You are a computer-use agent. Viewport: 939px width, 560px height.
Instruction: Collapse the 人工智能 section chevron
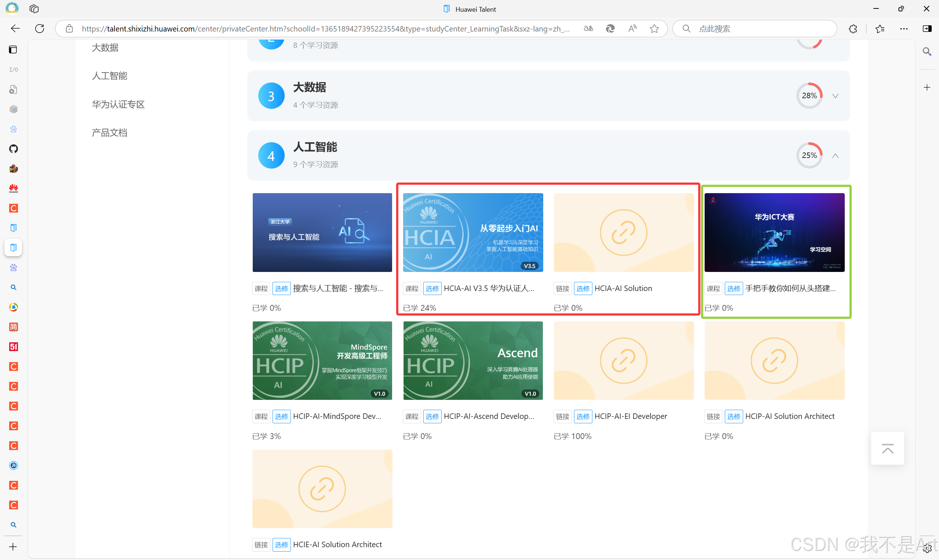click(x=835, y=155)
